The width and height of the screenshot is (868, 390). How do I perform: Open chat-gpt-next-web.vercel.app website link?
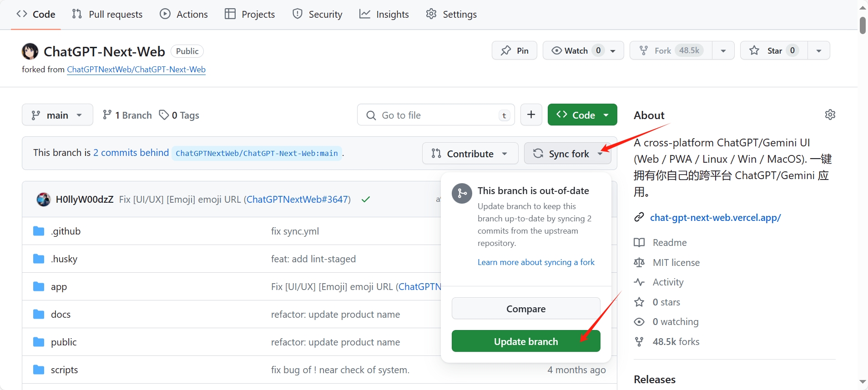click(x=715, y=217)
